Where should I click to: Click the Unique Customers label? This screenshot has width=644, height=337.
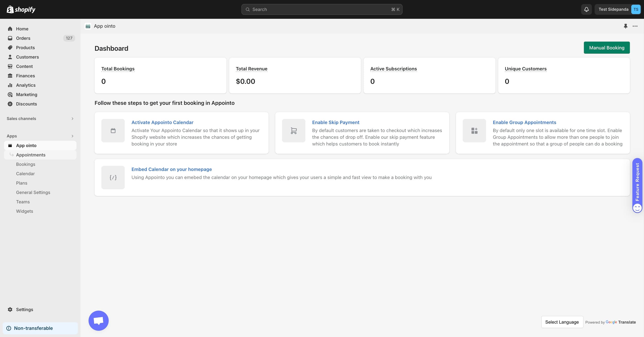[525, 69]
